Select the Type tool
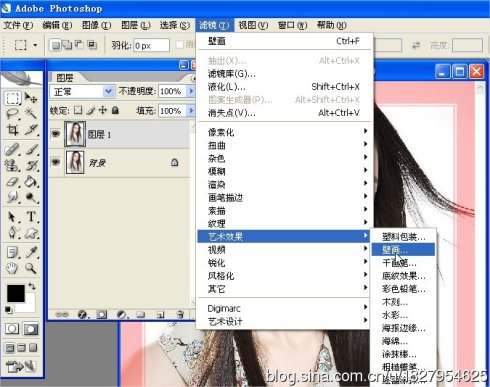Screen dimensions: 490x387 tap(31, 217)
